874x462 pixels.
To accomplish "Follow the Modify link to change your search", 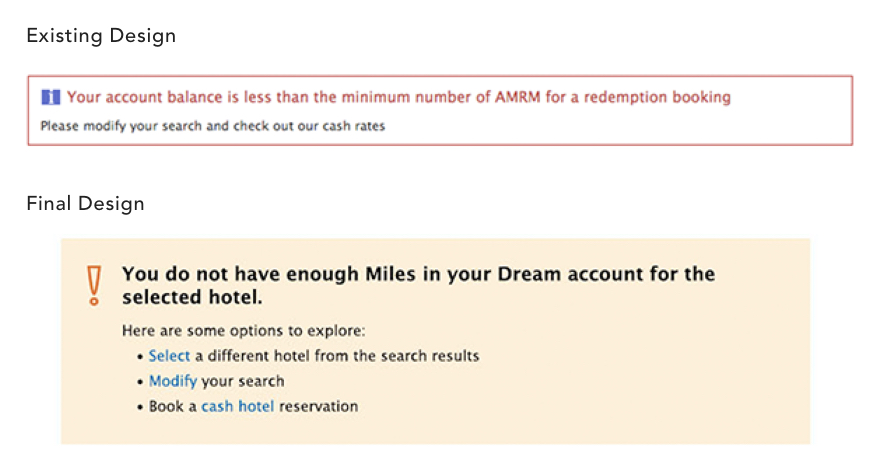I will click(x=173, y=382).
